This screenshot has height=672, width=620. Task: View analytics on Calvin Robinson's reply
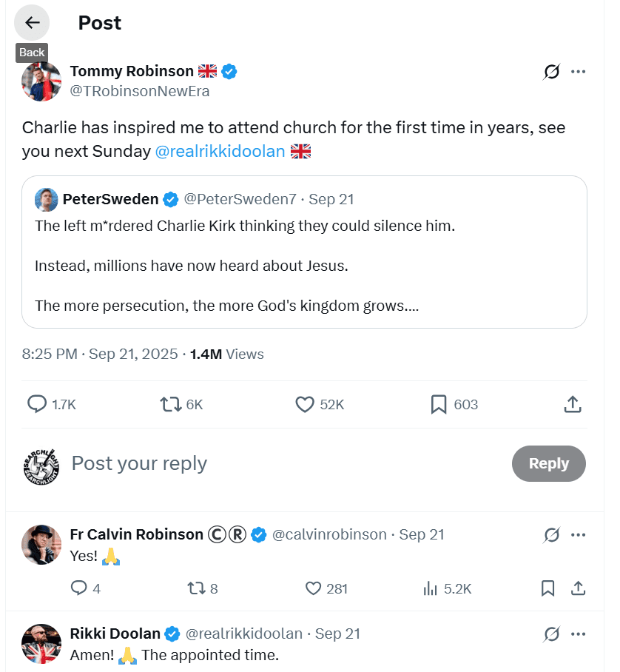431,588
